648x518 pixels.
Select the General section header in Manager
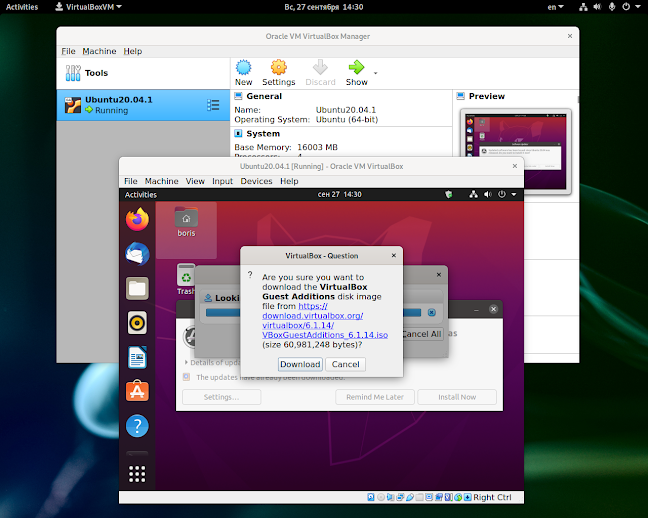pos(264,96)
